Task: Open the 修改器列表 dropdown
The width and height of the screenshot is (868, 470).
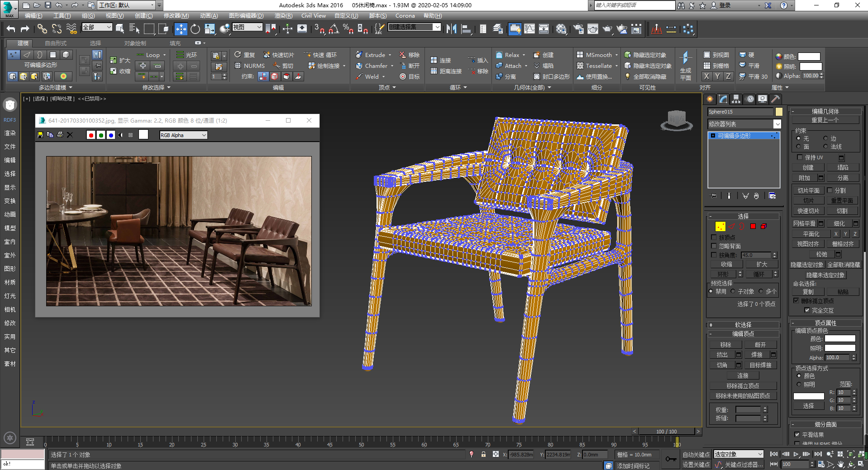Action: [744, 124]
